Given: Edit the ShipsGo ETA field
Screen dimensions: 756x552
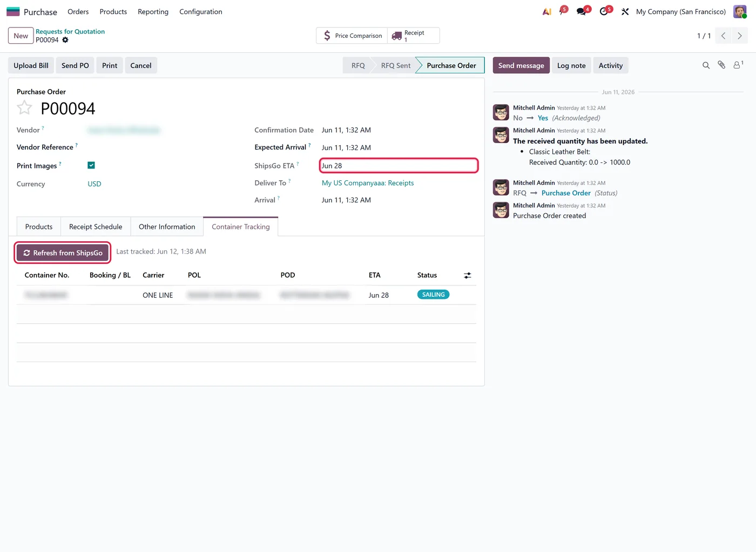Looking at the screenshot, I should pyautogui.click(x=399, y=166).
